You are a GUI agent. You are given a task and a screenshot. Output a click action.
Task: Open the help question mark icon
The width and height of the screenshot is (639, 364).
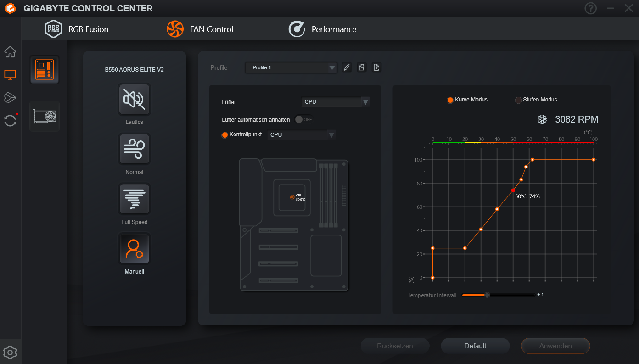tap(590, 8)
